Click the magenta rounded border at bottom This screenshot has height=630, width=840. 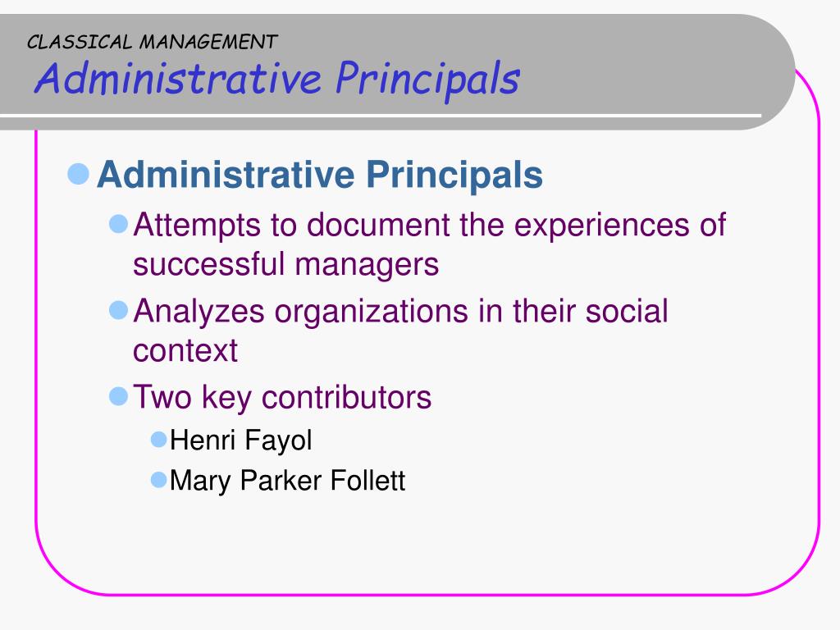pos(427,594)
